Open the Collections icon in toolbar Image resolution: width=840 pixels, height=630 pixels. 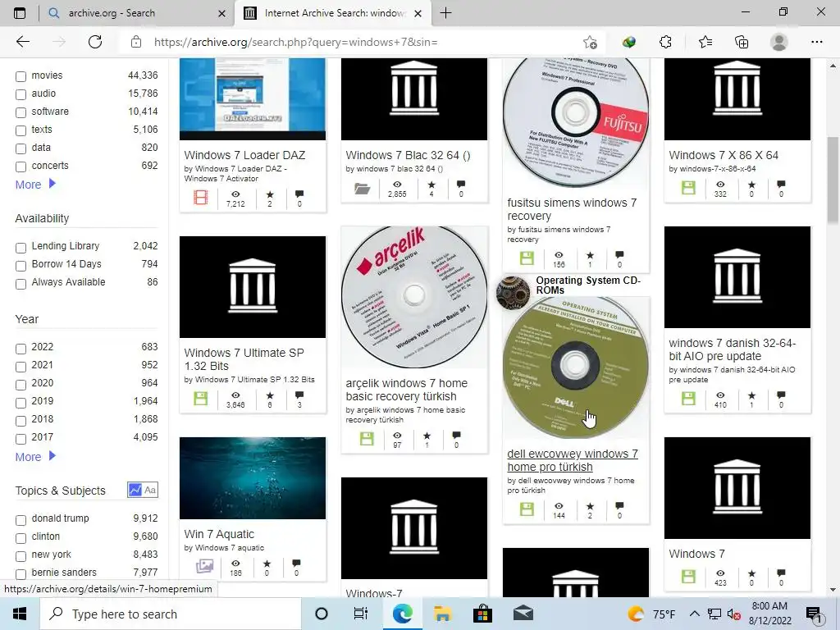[x=742, y=42]
